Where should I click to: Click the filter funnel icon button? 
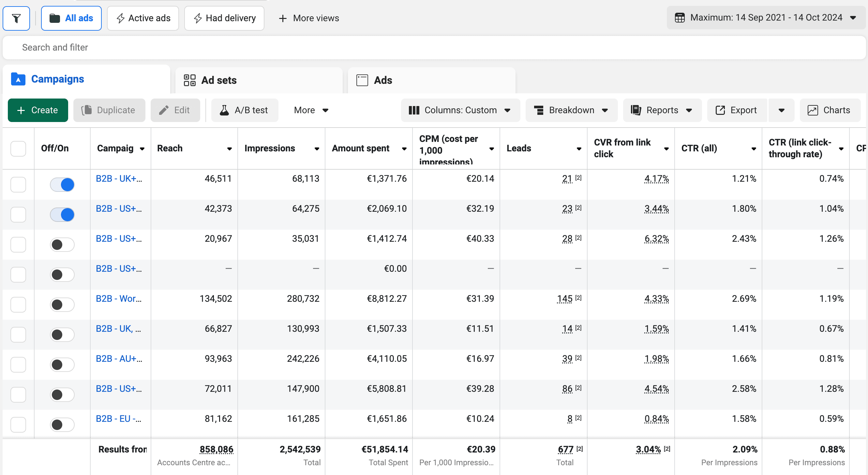pos(16,18)
